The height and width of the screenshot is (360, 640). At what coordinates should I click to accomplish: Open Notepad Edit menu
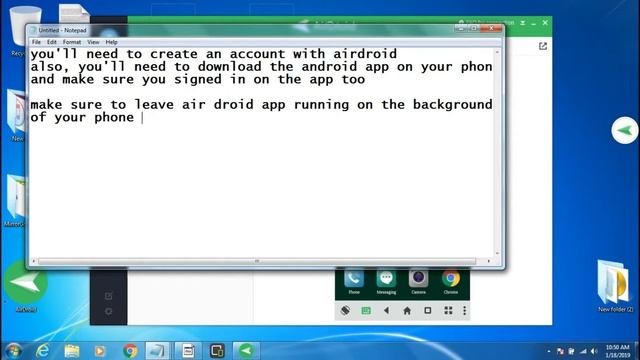pos(51,42)
